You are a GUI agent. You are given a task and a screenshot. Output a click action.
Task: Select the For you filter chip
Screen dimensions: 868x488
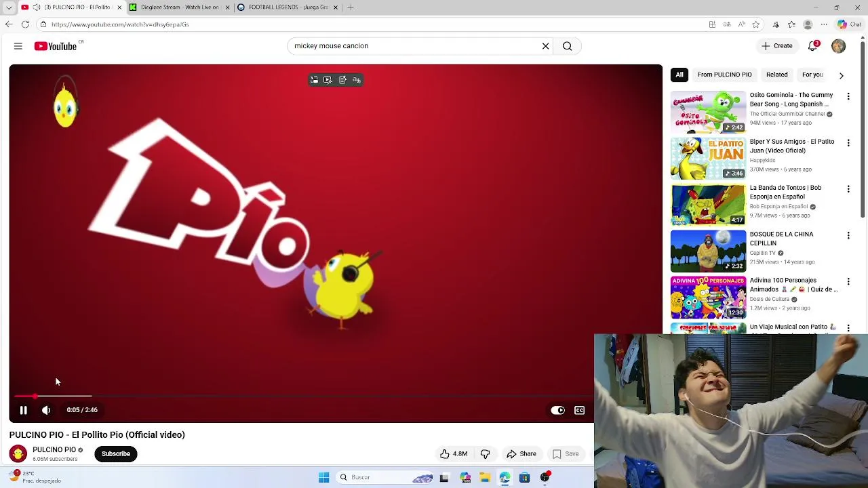(812, 75)
